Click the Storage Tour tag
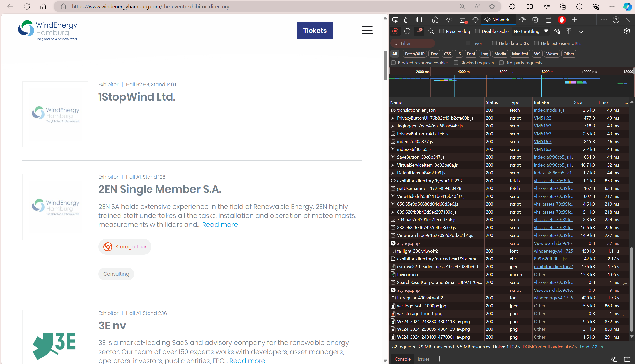635x364 pixels. pyautogui.click(x=125, y=247)
